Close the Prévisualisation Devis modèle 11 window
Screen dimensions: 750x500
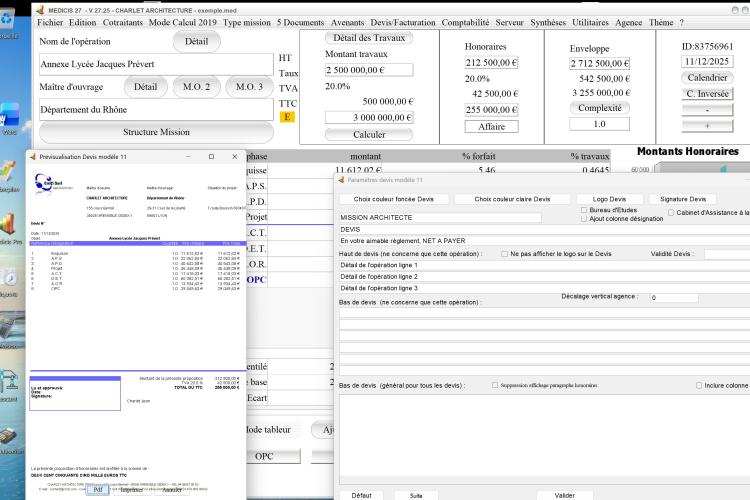click(234, 156)
